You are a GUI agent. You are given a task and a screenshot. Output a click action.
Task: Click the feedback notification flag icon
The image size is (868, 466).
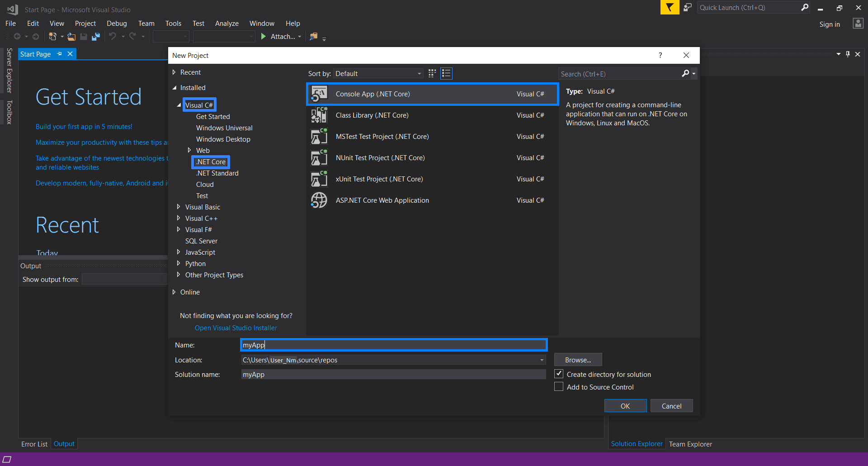point(670,8)
